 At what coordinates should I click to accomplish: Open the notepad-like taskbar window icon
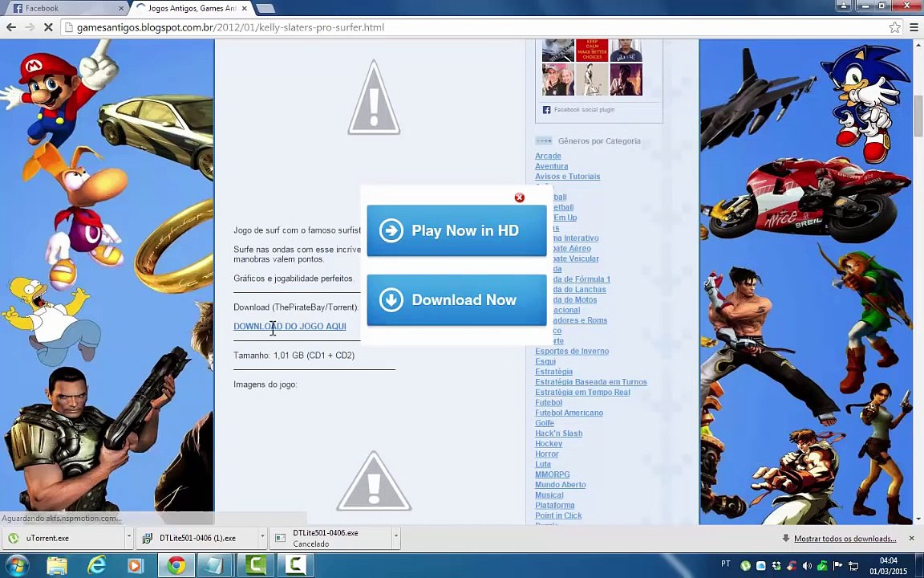point(213,566)
